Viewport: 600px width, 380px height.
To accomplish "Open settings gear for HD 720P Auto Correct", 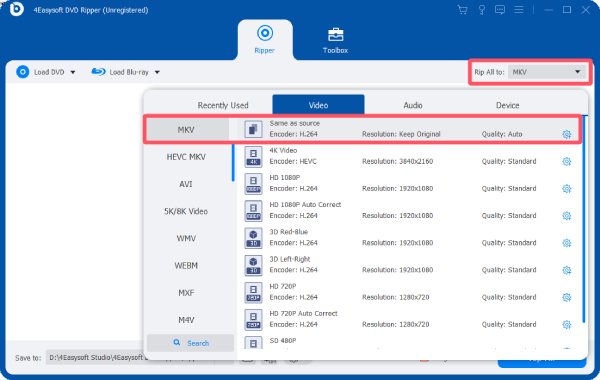I will click(x=567, y=325).
